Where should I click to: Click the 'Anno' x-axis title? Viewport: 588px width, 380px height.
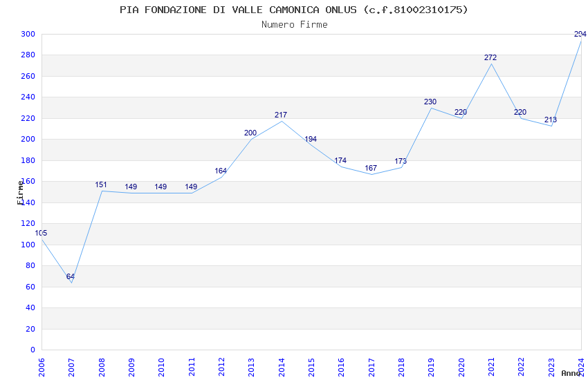click(x=571, y=373)
